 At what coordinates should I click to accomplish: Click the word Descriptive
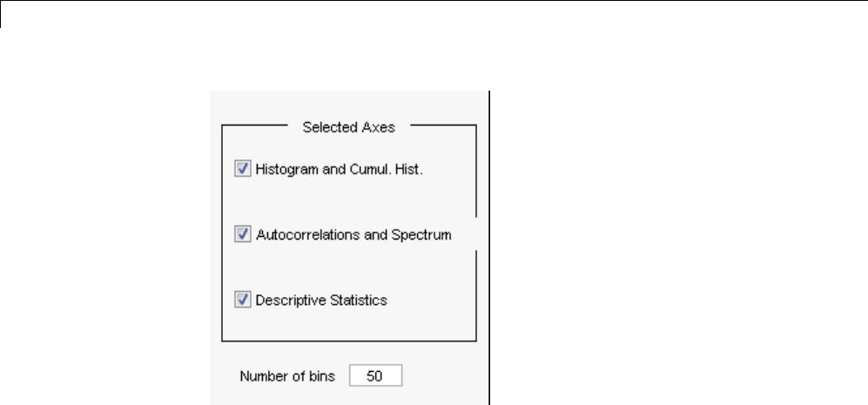(x=286, y=300)
